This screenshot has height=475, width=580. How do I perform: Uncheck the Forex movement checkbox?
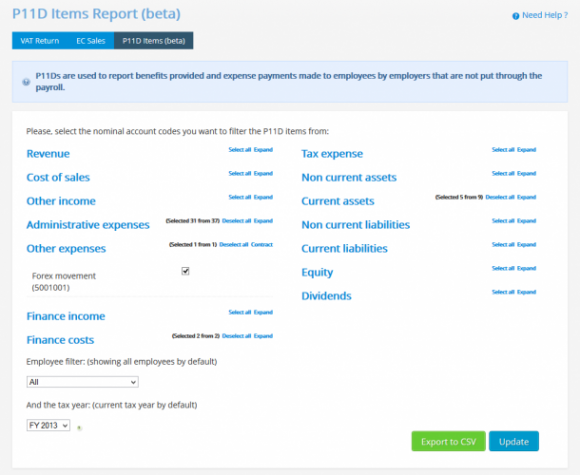pos(185,271)
